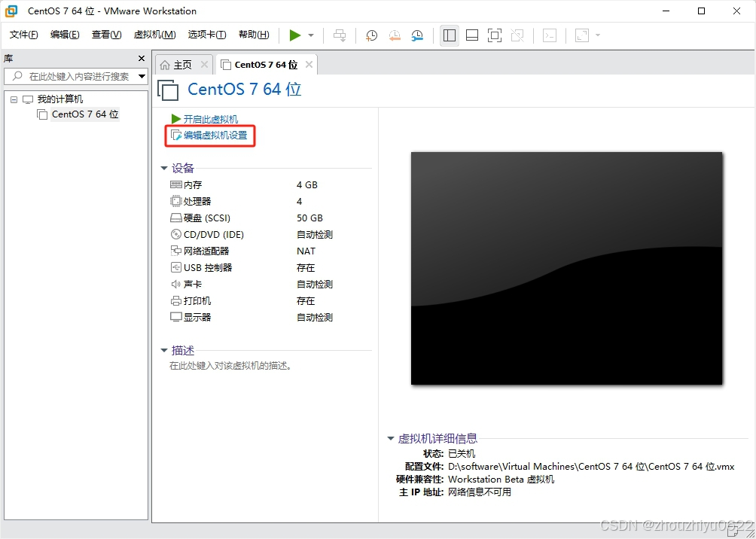Click the 已关机 status text
Image resolution: width=756 pixels, height=539 pixels.
pos(462,453)
